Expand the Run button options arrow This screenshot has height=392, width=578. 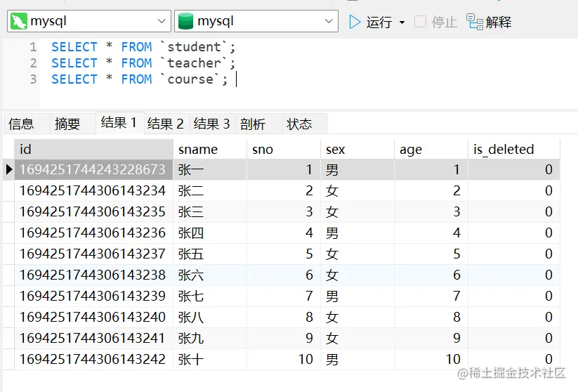(x=402, y=22)
